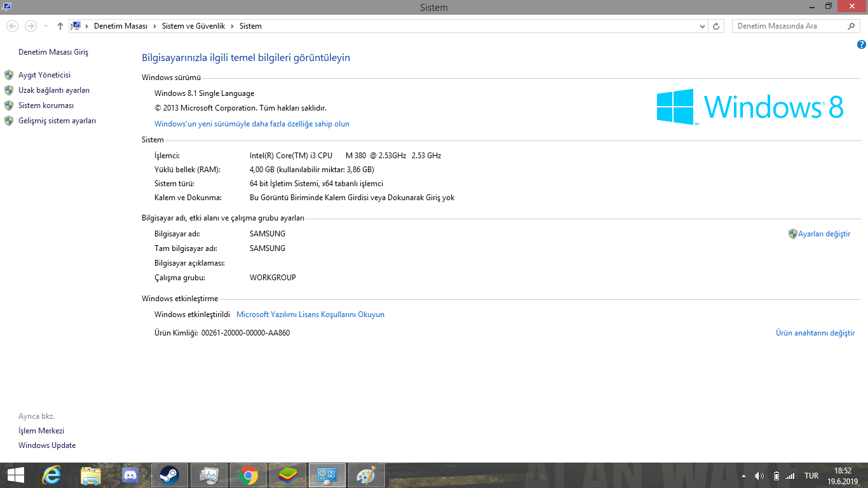Screen dimensions: 868x488
Task: Click Ürün anahtarını değiştir link
Action: tap(815, 333)
